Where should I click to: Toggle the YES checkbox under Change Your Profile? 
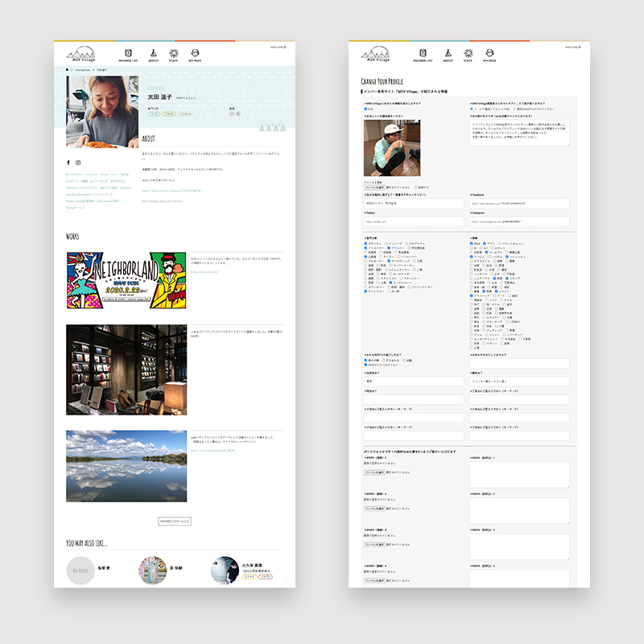click(365, 109)
